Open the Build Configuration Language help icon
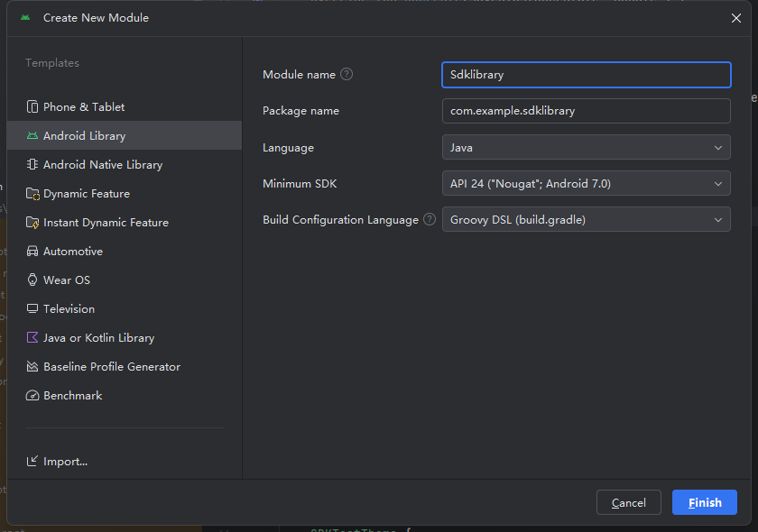 click(430, 219)
